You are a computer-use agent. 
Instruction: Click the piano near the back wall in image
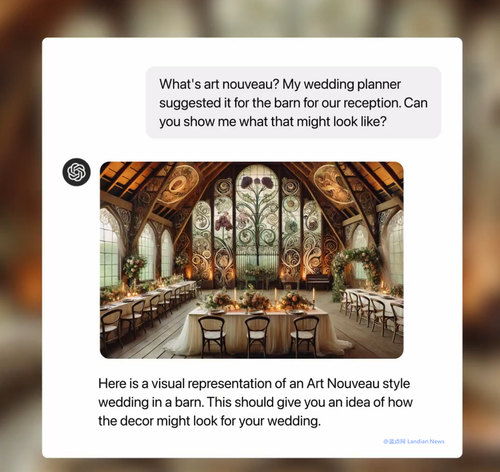point(318,282)
